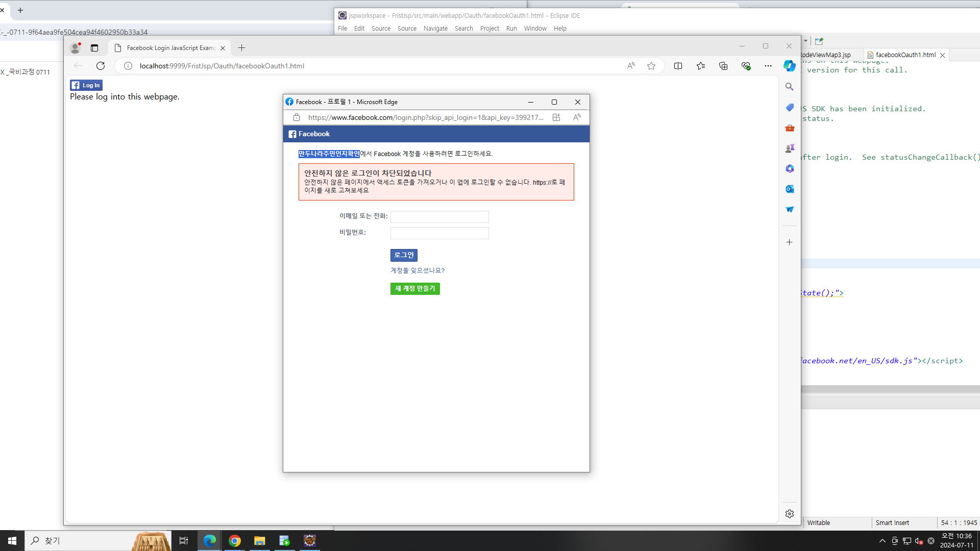980x551 pixels.
Task: Open new tab in background browser window
Action: pos(20,10)
